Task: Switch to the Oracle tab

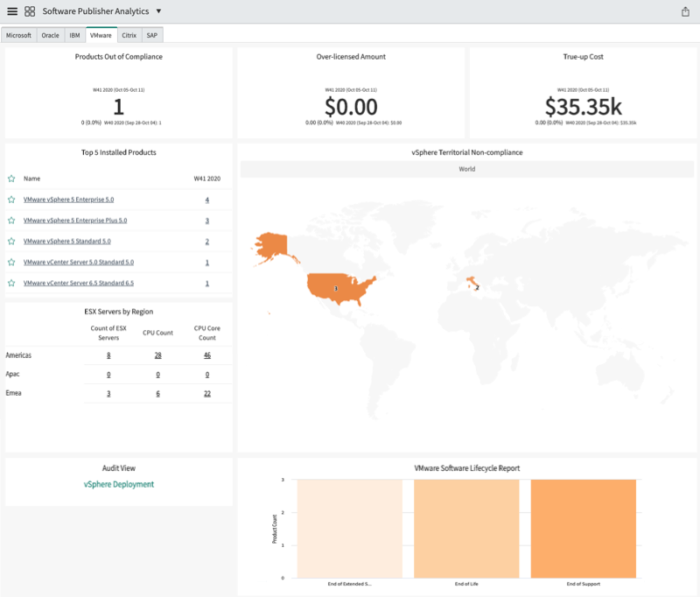Action: [50, 35]
